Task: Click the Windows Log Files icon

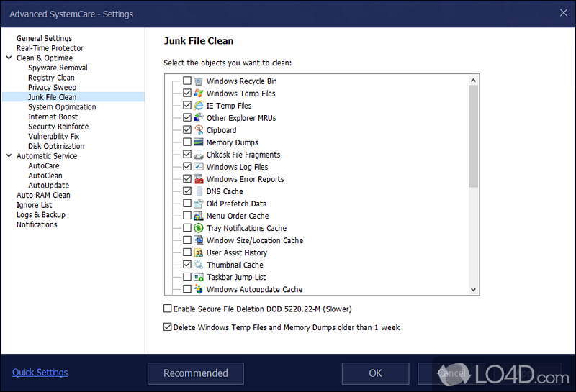Action: (x=199, y=167)
